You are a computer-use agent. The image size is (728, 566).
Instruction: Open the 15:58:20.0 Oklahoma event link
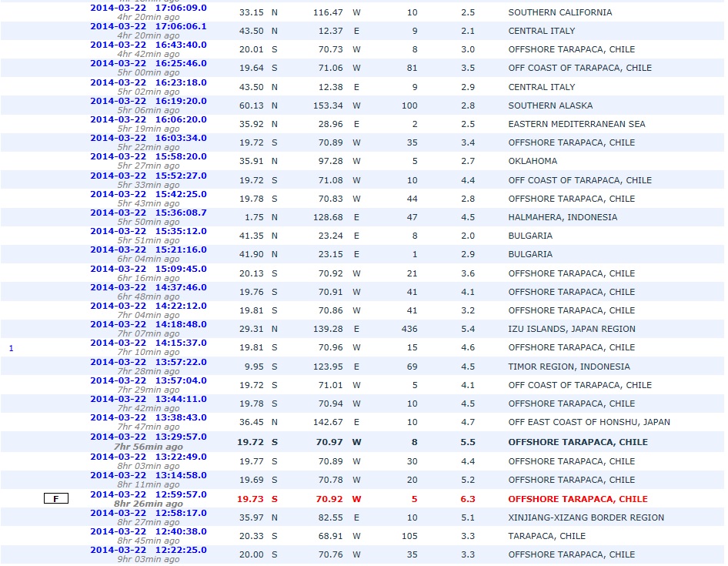tap(149, 157)
